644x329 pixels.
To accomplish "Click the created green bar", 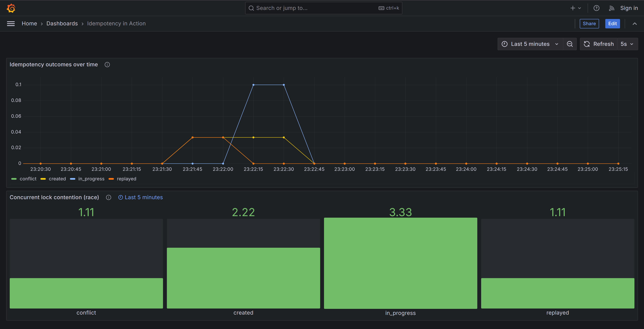I will (243, 278).
